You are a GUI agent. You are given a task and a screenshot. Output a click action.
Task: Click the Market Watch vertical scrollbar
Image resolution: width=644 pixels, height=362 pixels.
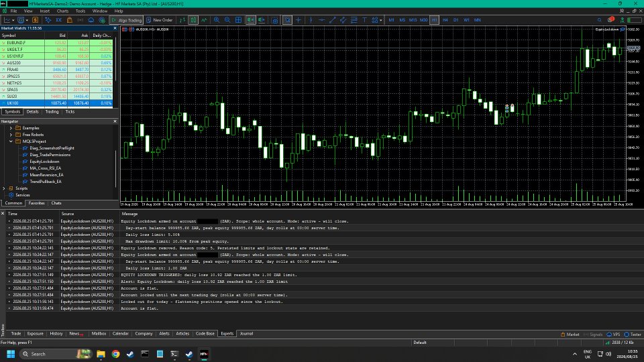pos(115,60)
